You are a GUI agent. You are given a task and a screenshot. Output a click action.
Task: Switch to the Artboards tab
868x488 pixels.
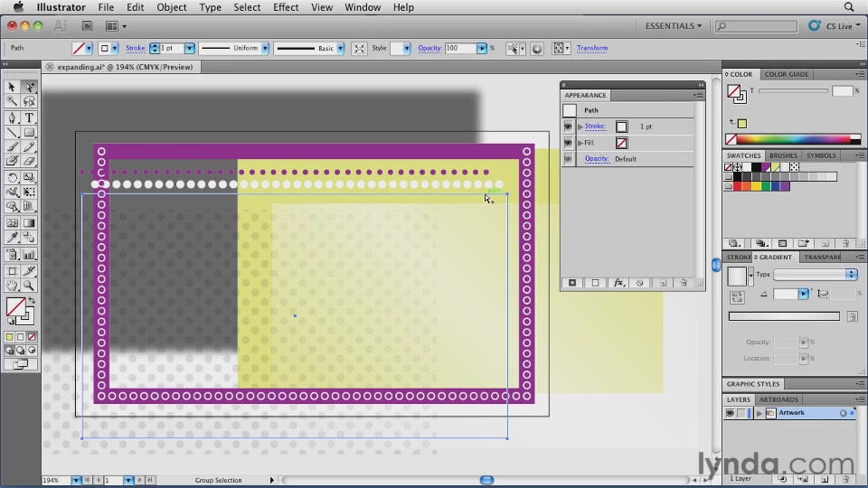tap(778, 399)
